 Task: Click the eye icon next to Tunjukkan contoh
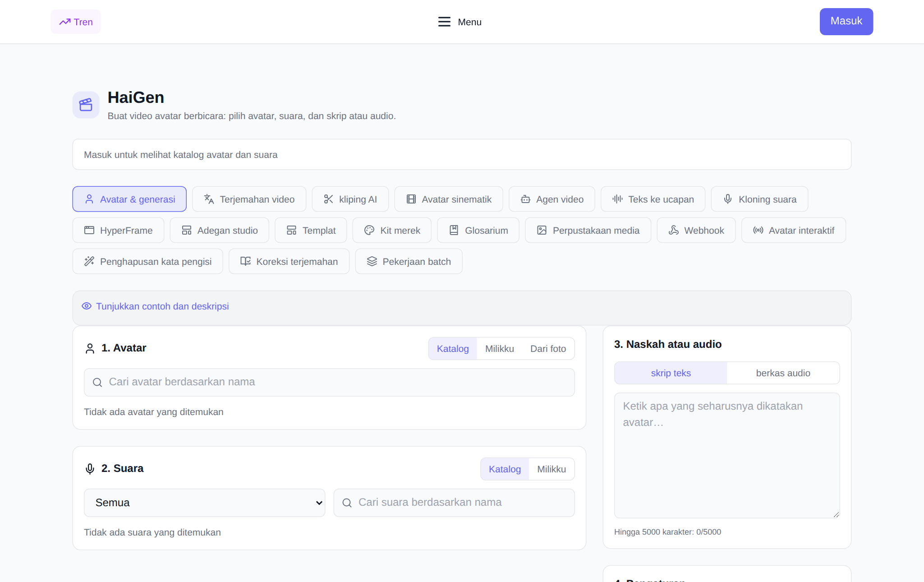pyautogui.click(x=87, y=306)
